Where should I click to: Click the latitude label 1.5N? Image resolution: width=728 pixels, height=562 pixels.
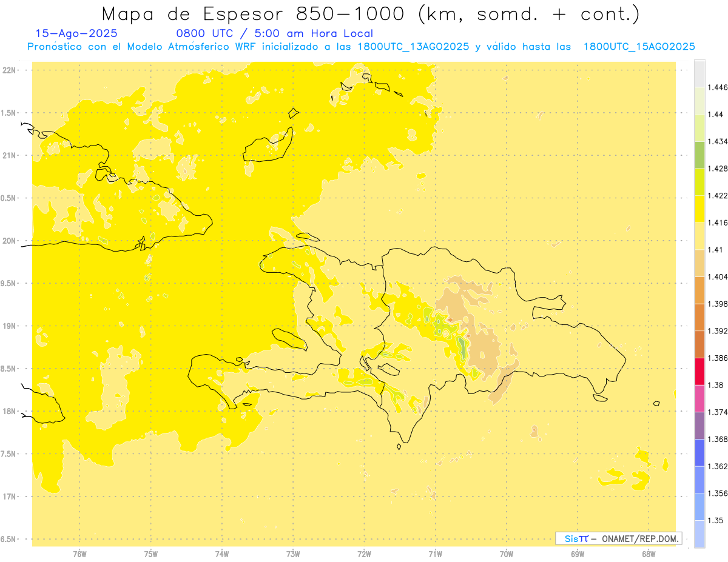[x=9, y=113]
